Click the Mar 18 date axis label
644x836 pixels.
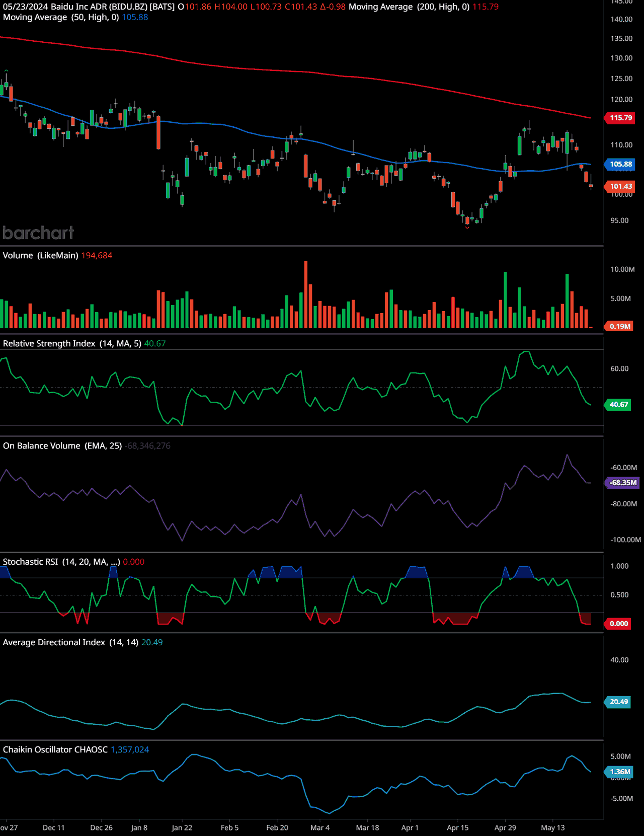[x=367, y=828]
